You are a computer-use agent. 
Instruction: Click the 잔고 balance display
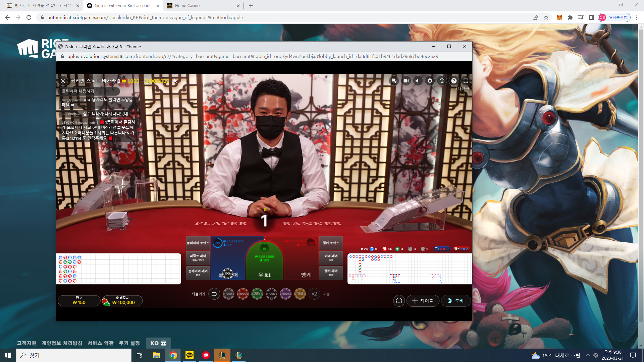[79, 301]
